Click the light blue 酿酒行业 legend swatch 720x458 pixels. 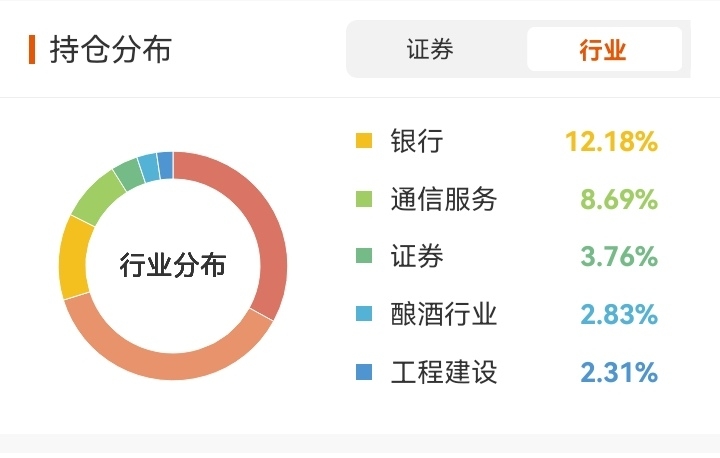coord(364,315)
